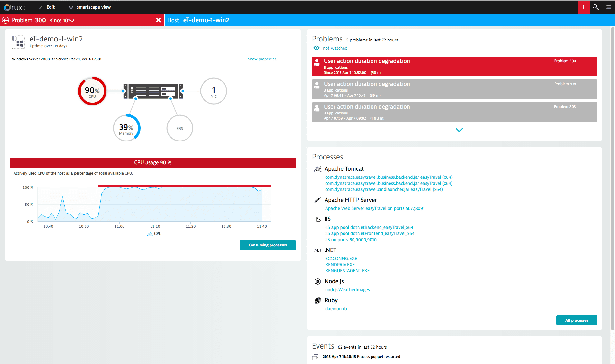Click the Apache Tomcat icon
615x364 pixels.
317,169
